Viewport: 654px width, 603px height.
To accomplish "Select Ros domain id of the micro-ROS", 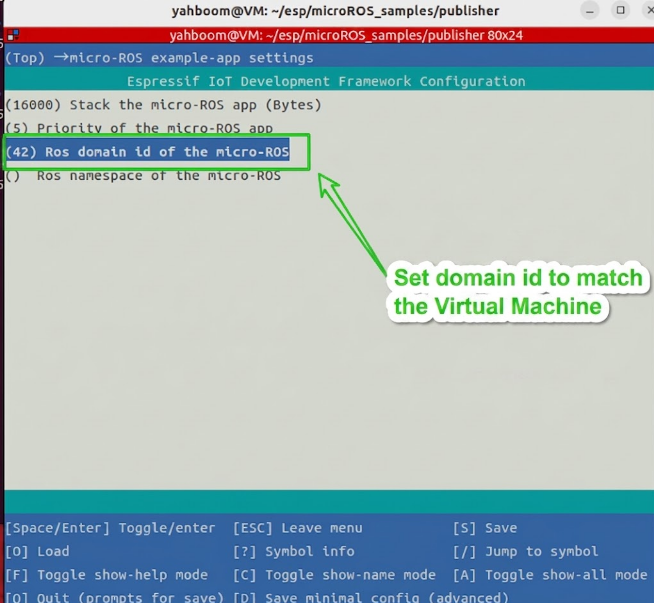I will (x=147, y=152).
